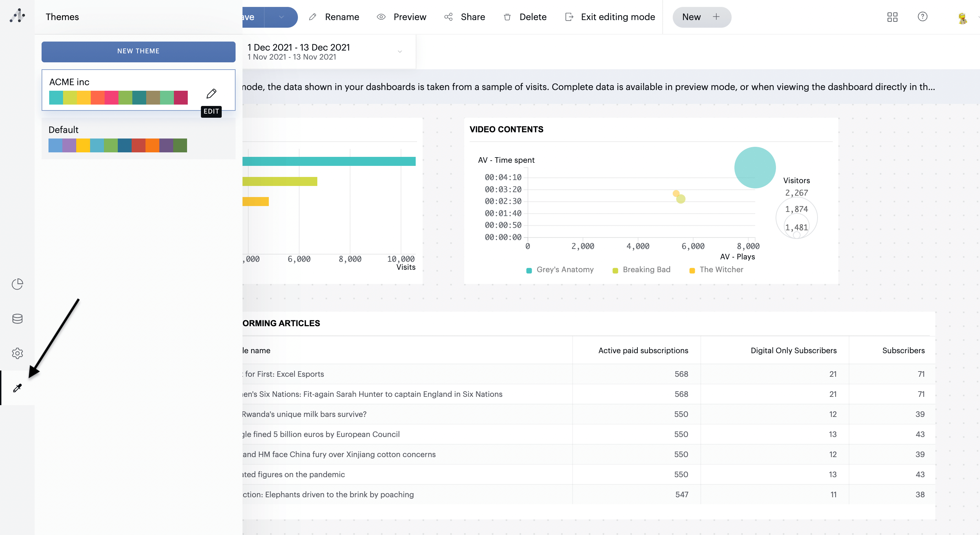
Task: Open the settings gear in the sidebar
Action: 17,353
